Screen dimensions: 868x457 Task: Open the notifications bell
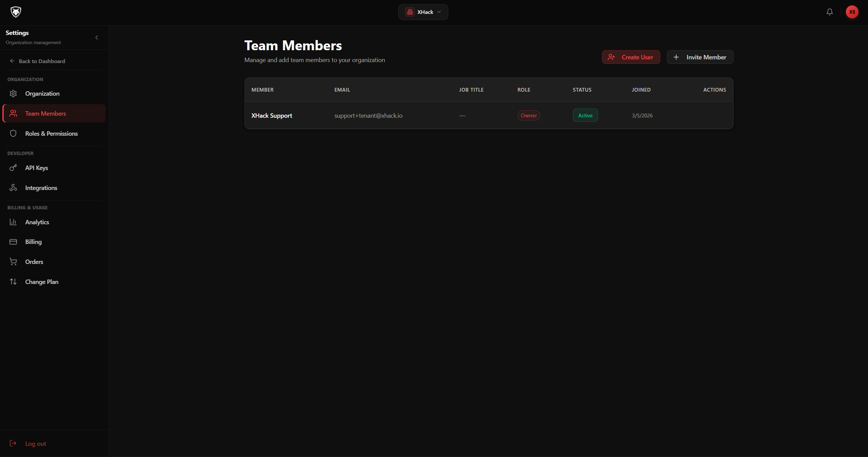[x=830, y=12]
